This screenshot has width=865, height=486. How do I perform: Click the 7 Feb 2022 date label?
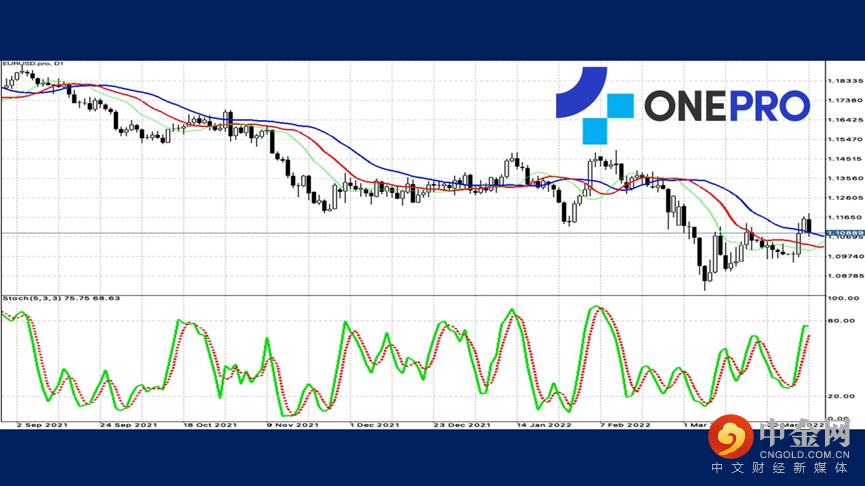coord(625,425)
